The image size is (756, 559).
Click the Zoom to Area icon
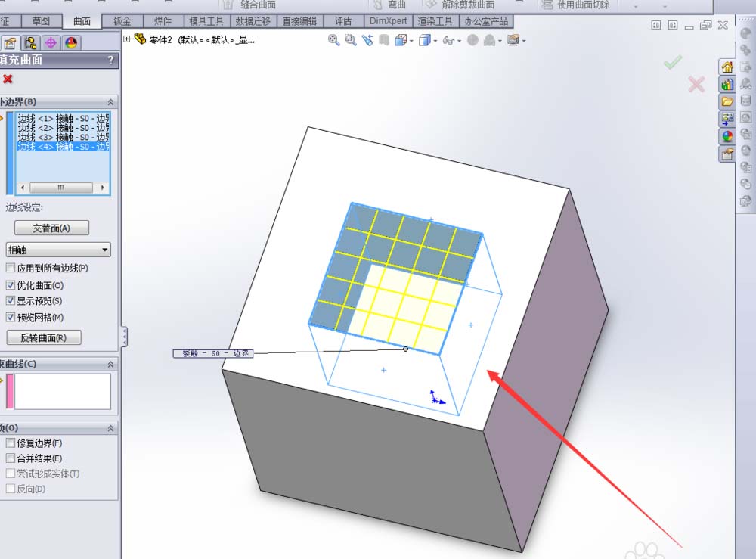click(351, 40)
